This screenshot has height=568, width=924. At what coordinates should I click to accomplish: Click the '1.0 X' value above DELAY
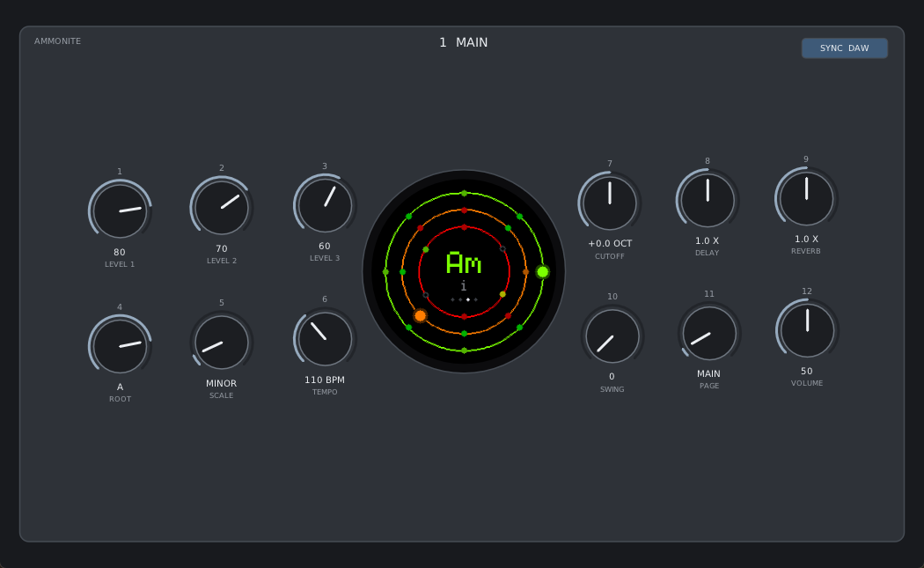point(708,240)
